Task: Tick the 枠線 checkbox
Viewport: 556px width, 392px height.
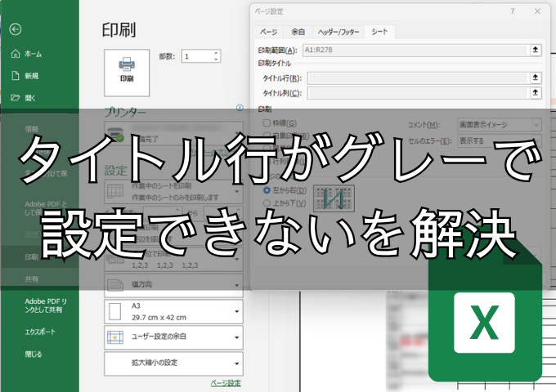Action: coord(267,123)
